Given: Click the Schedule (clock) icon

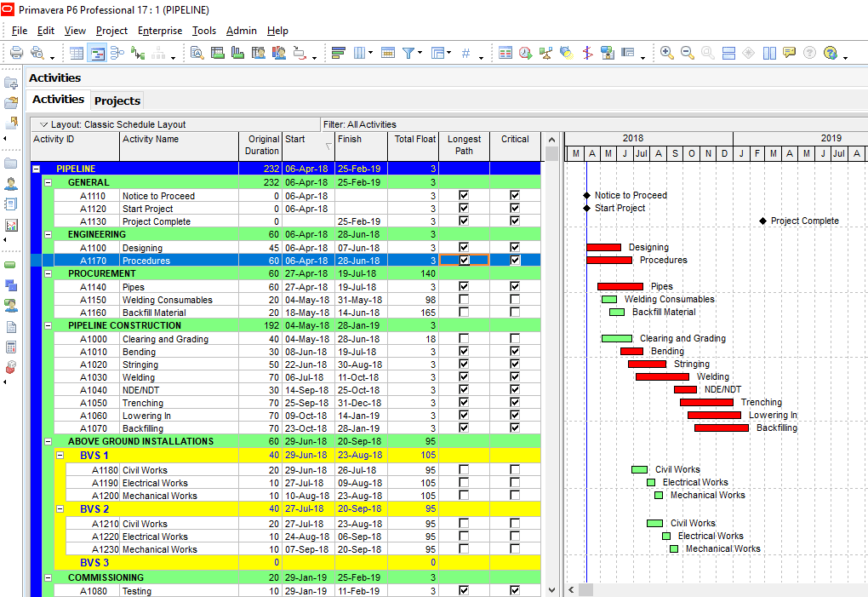Looking at the screenshot, I should pyautogui.click(x=525, y=53).
